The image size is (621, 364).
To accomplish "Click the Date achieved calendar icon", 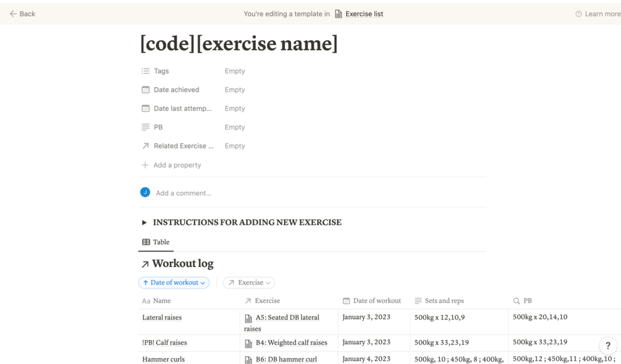I will coord(146,90).
